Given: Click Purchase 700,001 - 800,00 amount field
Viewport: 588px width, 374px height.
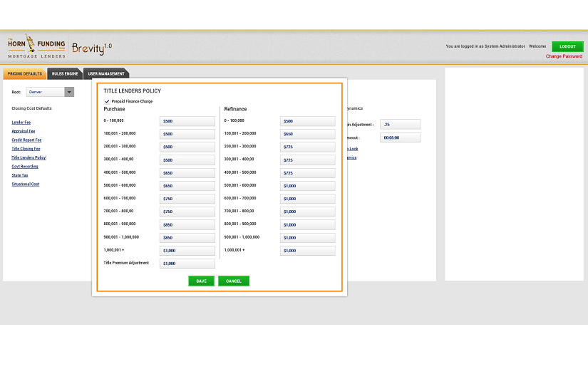Looking at the screenshot, I should click(x=187, y=212).
